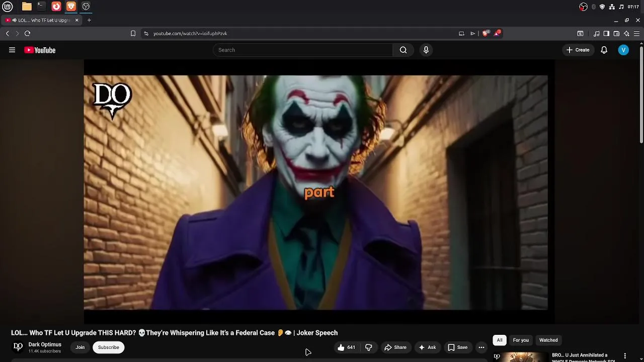Viewport: 644px width, 362px height.
Task: Click the magnifier search button
Action: click(403, 50)
